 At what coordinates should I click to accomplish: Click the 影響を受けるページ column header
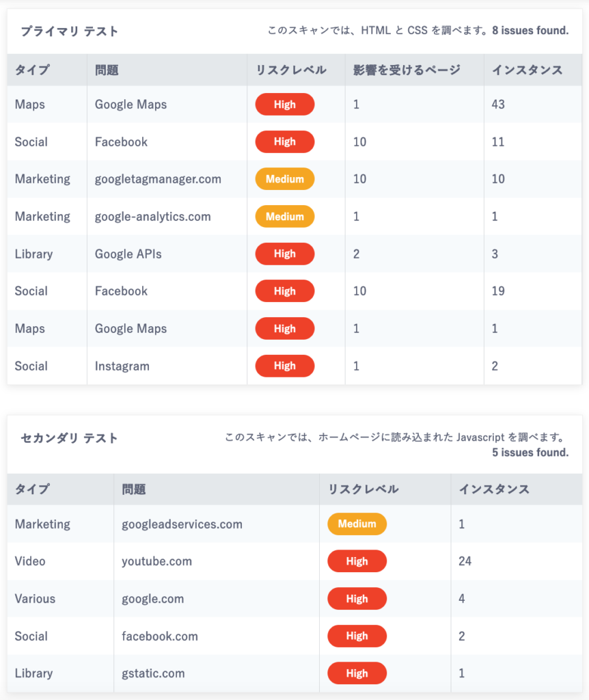[407, 70]
